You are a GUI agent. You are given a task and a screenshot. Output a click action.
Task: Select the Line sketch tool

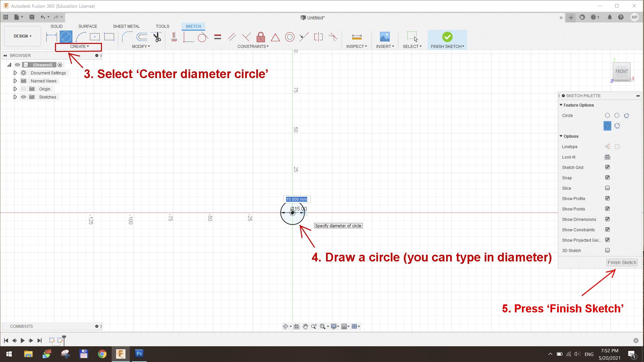coord(51,37)
